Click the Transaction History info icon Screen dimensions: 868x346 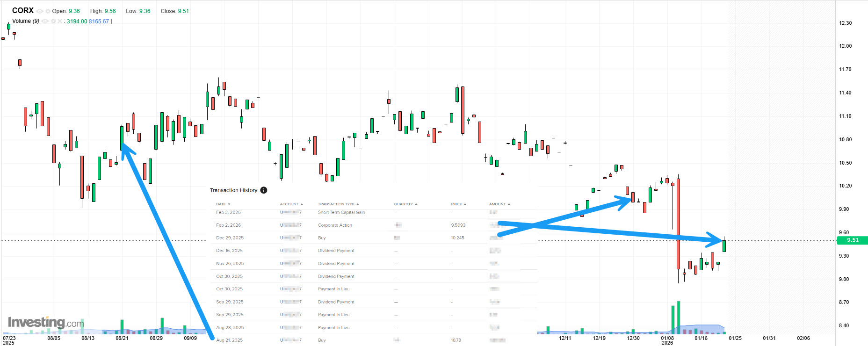click(x=264, y=190)
